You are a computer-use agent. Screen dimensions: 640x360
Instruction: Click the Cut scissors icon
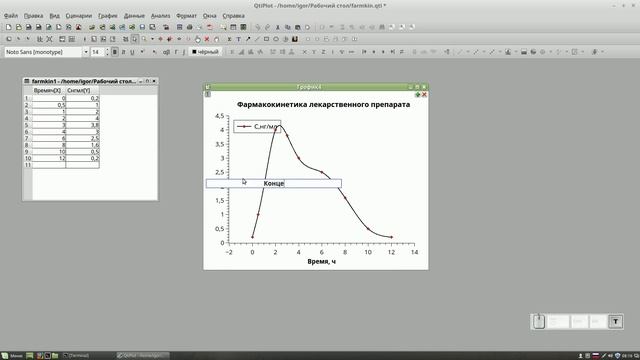278,27
